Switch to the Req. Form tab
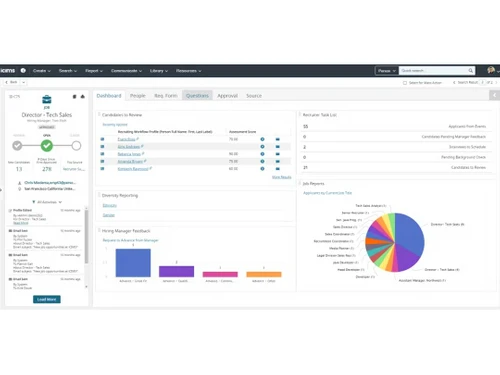 (x=166, y=96)
